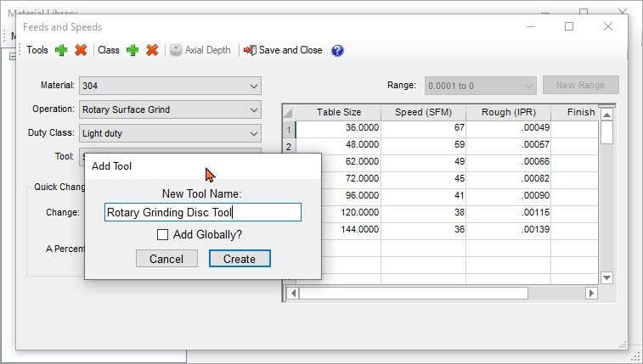Select the table cell with value 36.0000
The image size is (643, 364).
(338, 128)
